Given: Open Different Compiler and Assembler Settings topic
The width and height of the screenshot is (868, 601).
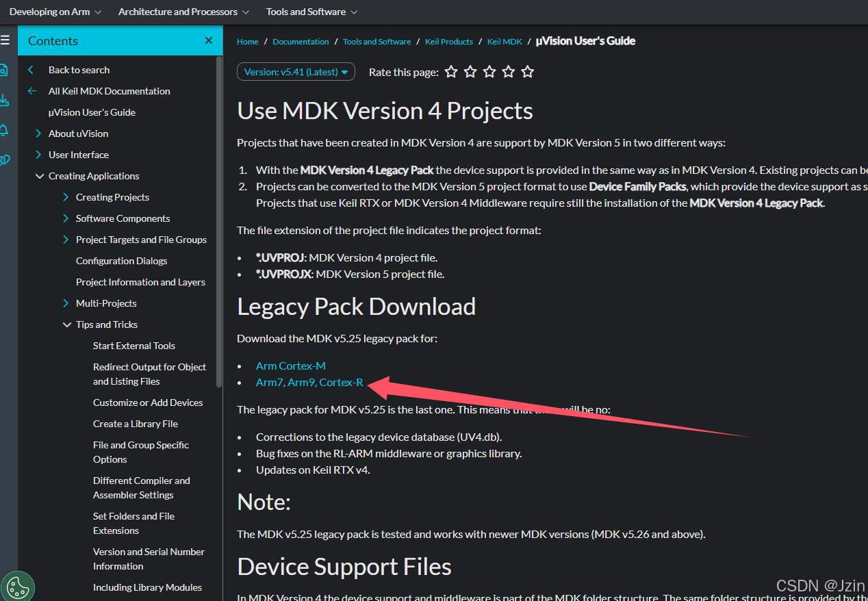Looking at the screenshot, I should [142, 488].
